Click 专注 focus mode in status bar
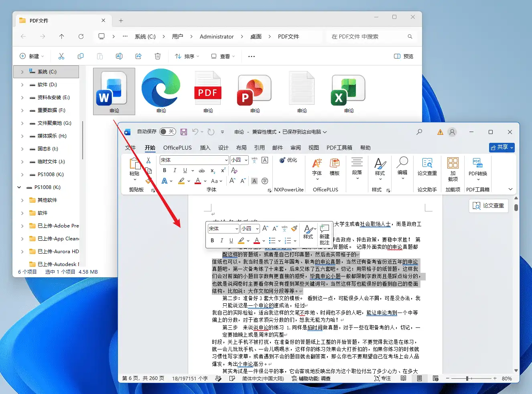 tap(382, 378)
